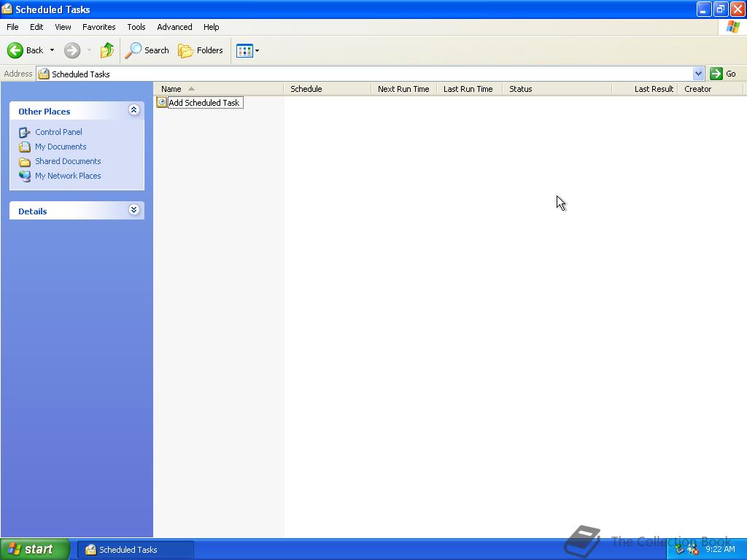
Task: Click the Shared Documents folder icon
Action: click(x=25, y=162)
